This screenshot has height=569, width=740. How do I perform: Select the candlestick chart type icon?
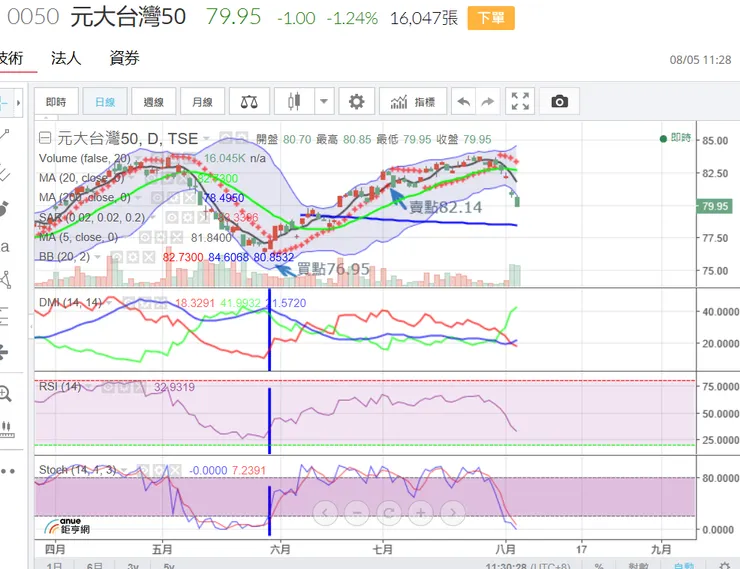pyautogui.click(x=294, y=101)
